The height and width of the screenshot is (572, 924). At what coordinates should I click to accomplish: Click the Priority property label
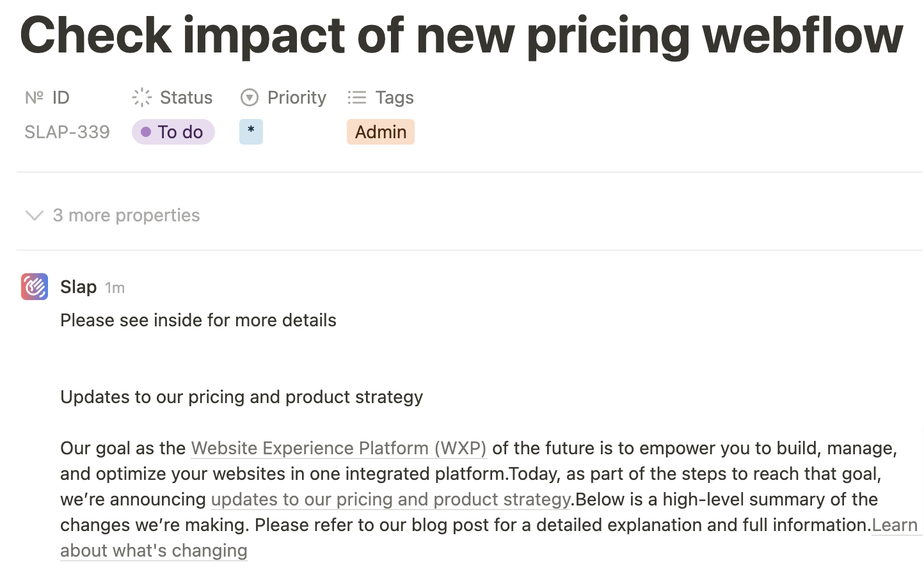pyautogui.click(x=297, y=97)
